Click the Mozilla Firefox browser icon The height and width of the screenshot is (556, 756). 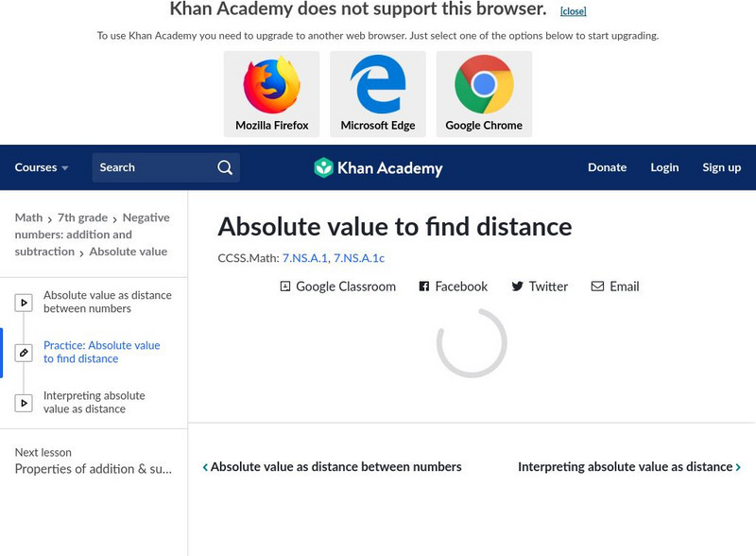[271, 86]
